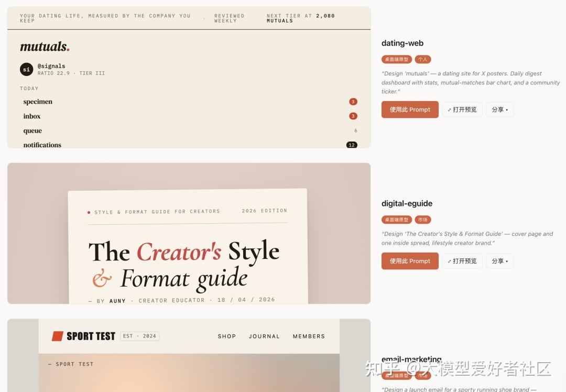Click the round 'si' avatar icon
This screenshot has width=566, height=392.
26,69
